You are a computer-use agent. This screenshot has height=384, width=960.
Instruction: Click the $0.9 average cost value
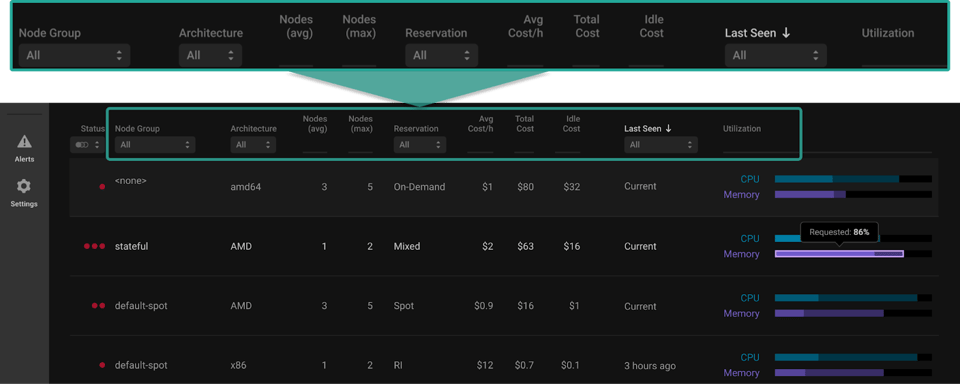[483, 306]
